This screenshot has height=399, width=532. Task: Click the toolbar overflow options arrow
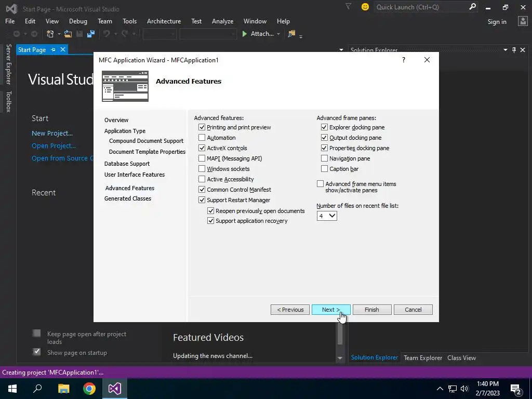click(301, 36)
